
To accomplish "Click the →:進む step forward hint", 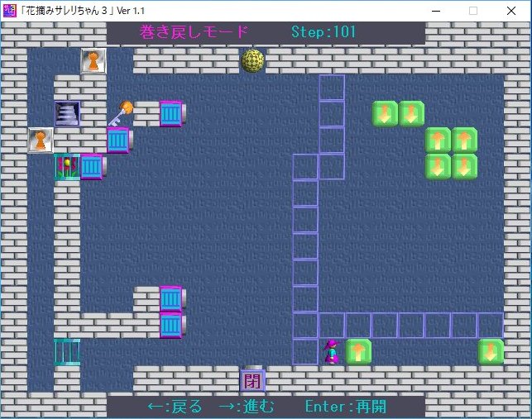I will click(247, 406).
